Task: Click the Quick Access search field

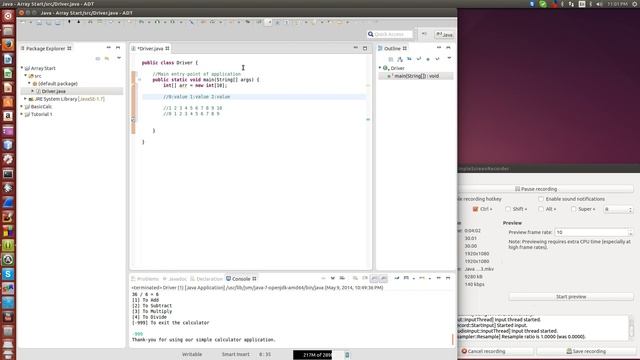Action: click(390, 34)
